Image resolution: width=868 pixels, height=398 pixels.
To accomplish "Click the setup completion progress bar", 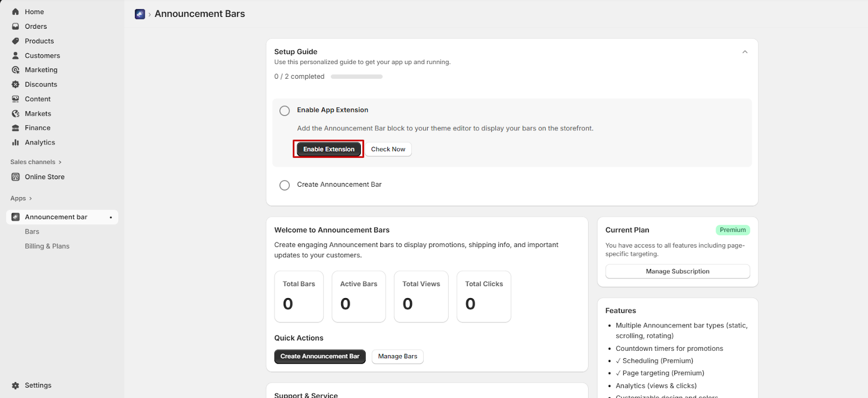I will 356,77.
